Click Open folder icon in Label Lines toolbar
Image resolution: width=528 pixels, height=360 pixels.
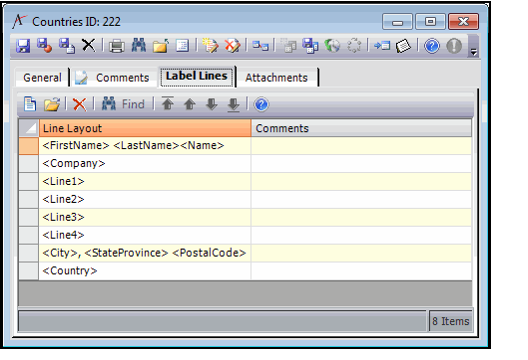coord(52,104)
